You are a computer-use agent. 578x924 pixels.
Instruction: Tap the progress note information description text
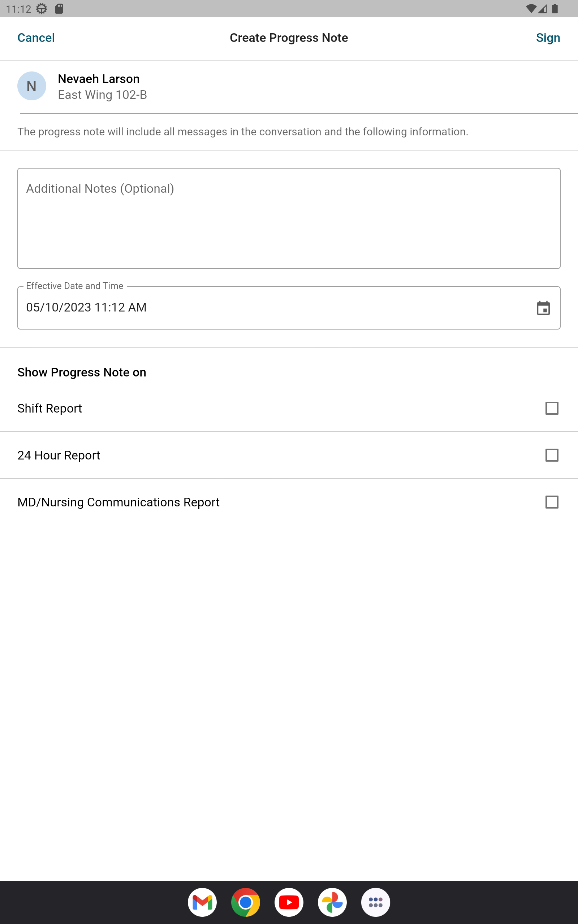(243, 132)
